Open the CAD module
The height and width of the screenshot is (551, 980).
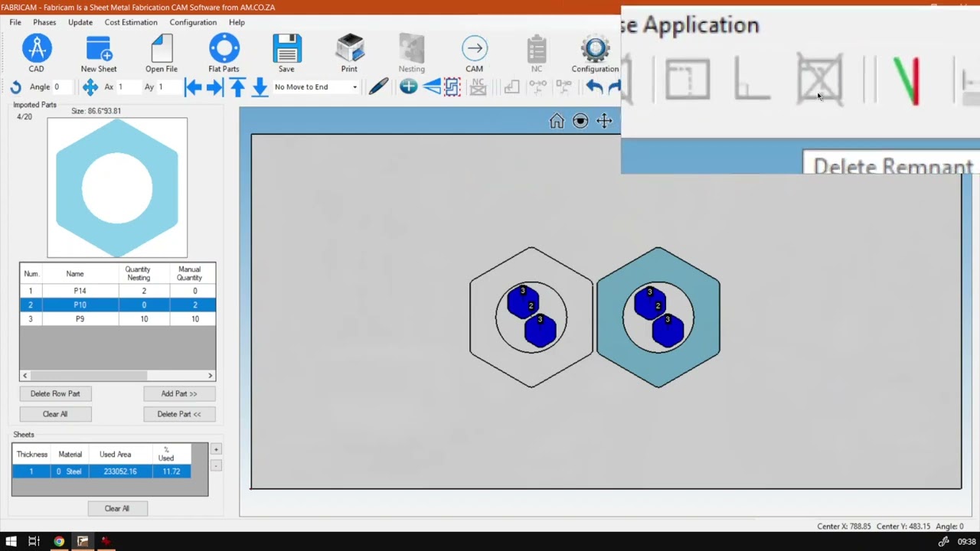(36, 54)
